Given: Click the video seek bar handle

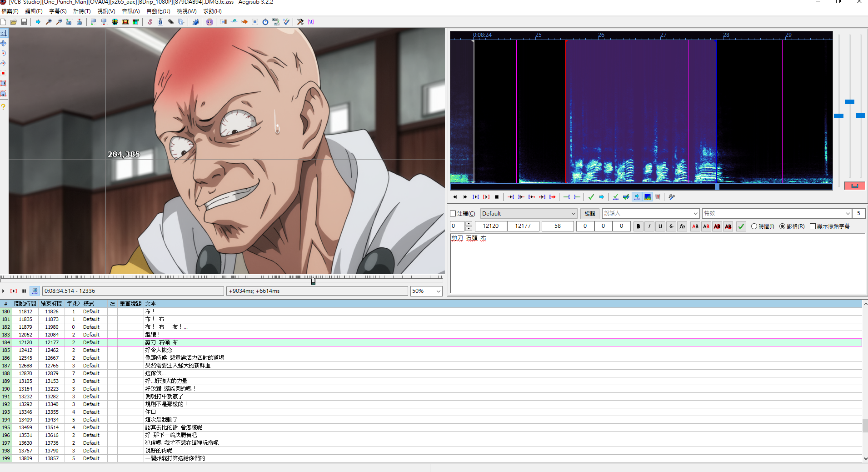Looking at the screenshot, I should (313, 281).
